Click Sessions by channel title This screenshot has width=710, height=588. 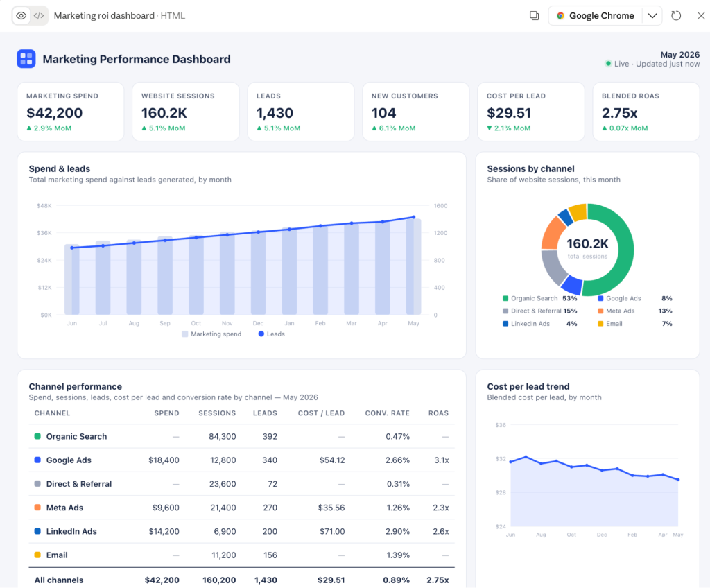tap(530, 168)
